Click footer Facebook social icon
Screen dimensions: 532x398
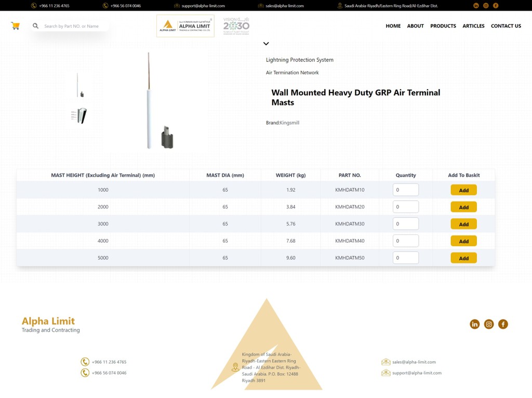tap(503, 324)
